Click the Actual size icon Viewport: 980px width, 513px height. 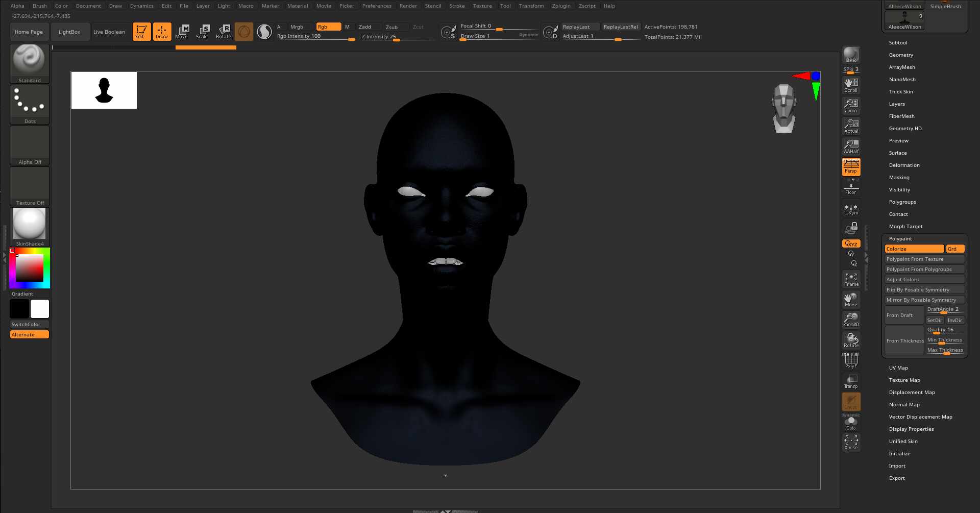(851, 126)
